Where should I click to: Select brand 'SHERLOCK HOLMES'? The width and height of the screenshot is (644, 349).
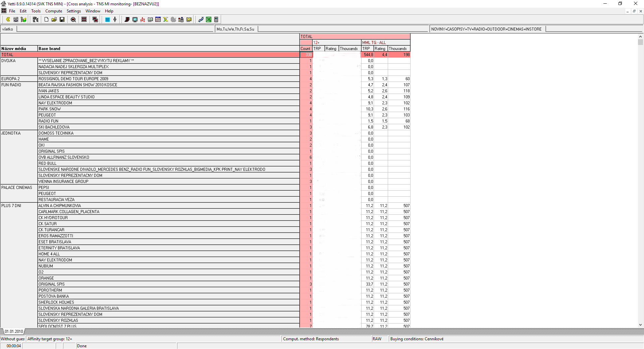coord(168,302)
